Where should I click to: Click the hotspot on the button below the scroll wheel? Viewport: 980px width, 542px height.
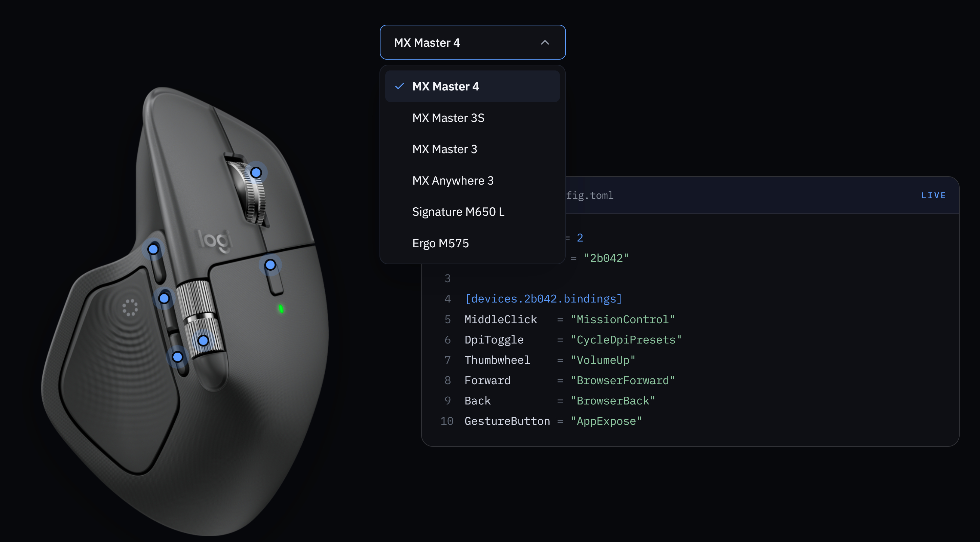pyautogui.click(x=270, y=265)
